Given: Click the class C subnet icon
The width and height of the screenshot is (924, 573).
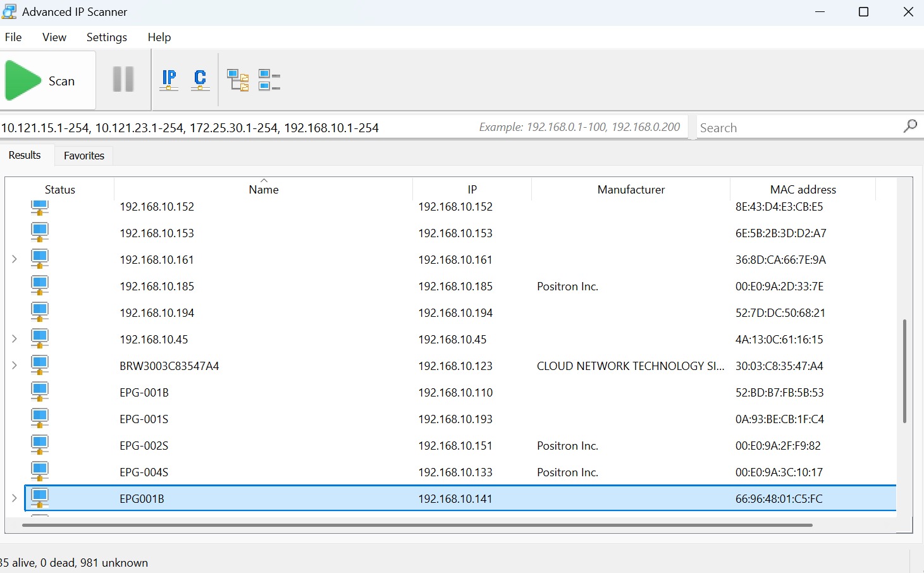Looking at the screenshot, I should pyautogui.click(x=200, y=80).
